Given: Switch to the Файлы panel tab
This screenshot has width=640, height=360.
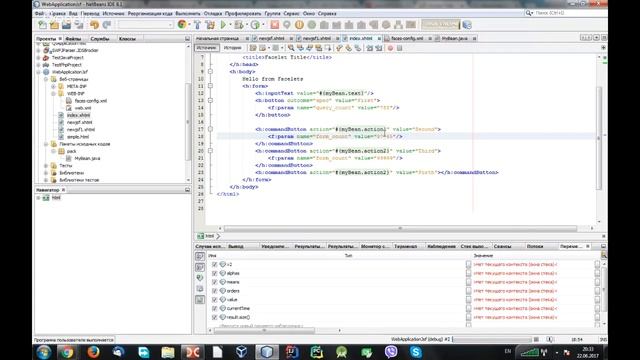Looking at the screenshot, I should tap(73, 39).
